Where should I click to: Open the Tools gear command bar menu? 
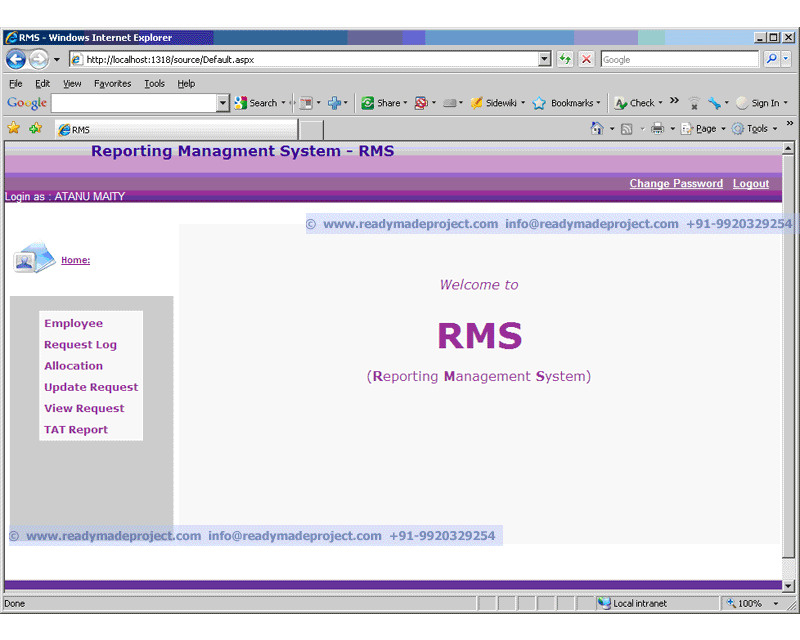click(x=755, y=129)
